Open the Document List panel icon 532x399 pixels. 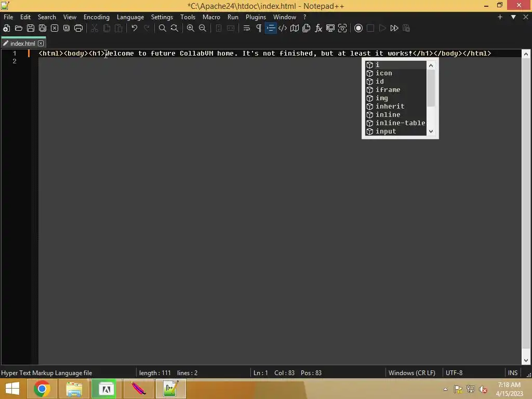click(x=307, y=28)
